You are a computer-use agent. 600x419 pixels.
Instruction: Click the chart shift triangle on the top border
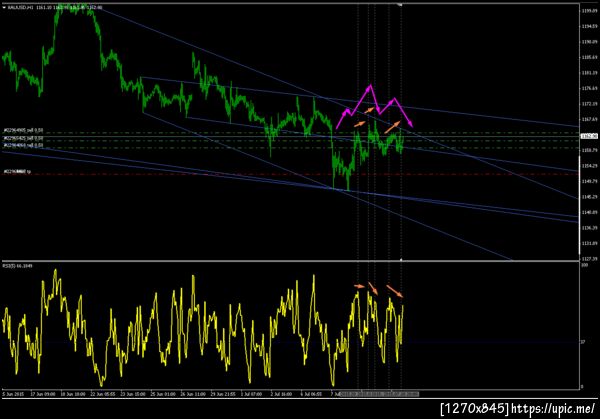(x=400, y=5)
